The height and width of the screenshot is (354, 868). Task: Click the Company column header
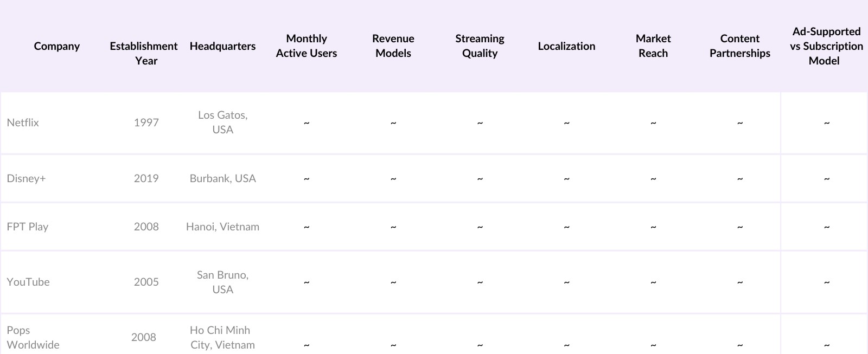coord(56,46)
